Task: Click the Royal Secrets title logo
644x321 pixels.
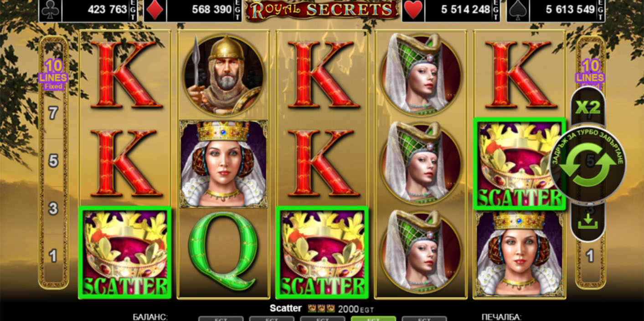Action: (321, 10)
